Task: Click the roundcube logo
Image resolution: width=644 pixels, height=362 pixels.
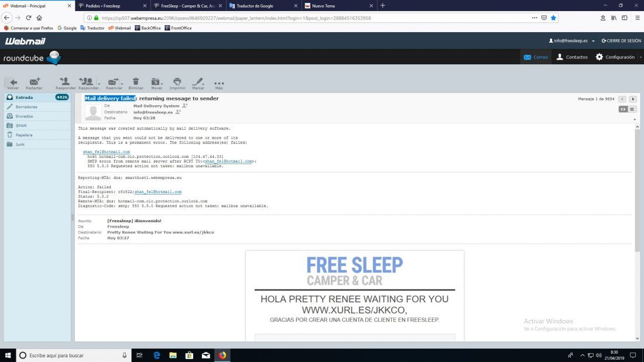Action: click(x=32, y=58)
